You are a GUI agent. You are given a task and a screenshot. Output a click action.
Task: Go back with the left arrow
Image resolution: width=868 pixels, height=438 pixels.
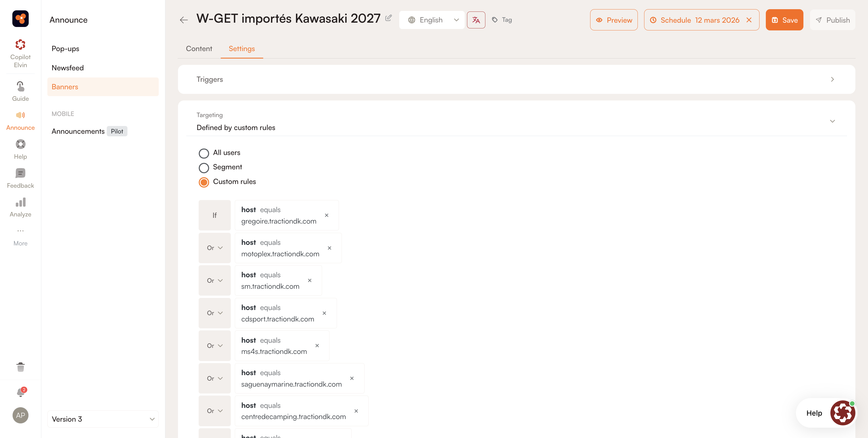(x=184, y=20)
